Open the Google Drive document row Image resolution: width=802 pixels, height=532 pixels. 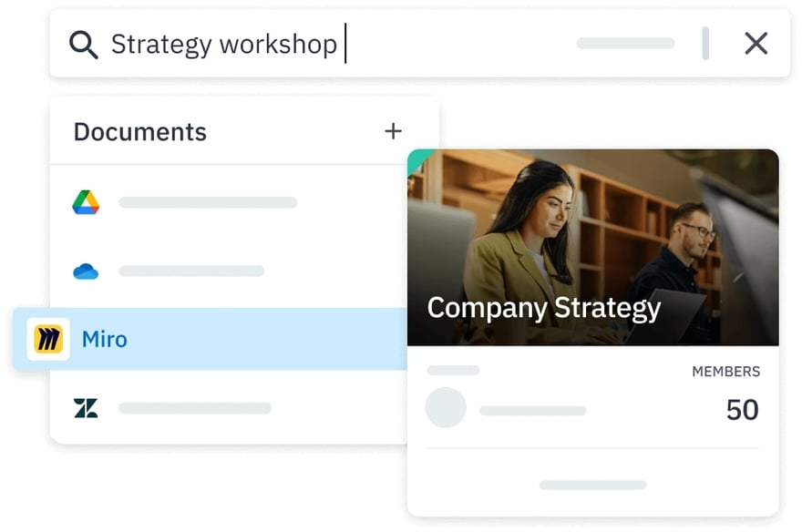[x=208, y=202]
